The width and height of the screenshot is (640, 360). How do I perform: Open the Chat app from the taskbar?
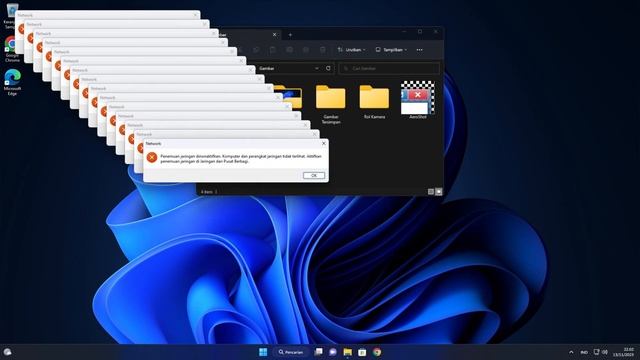click(333, 352)
